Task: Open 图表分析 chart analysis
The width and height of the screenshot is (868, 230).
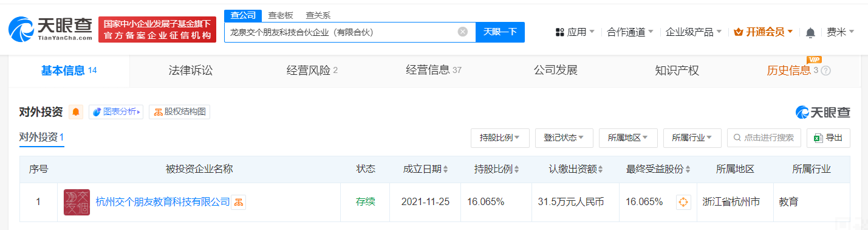Action: tap(116, 112)
